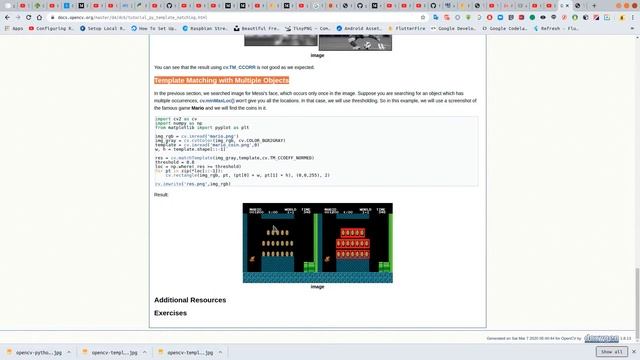This screenshot has width=640, height=360.
Task: Click the 'threshold = 0.8' code line
Action: coord(175,162)
